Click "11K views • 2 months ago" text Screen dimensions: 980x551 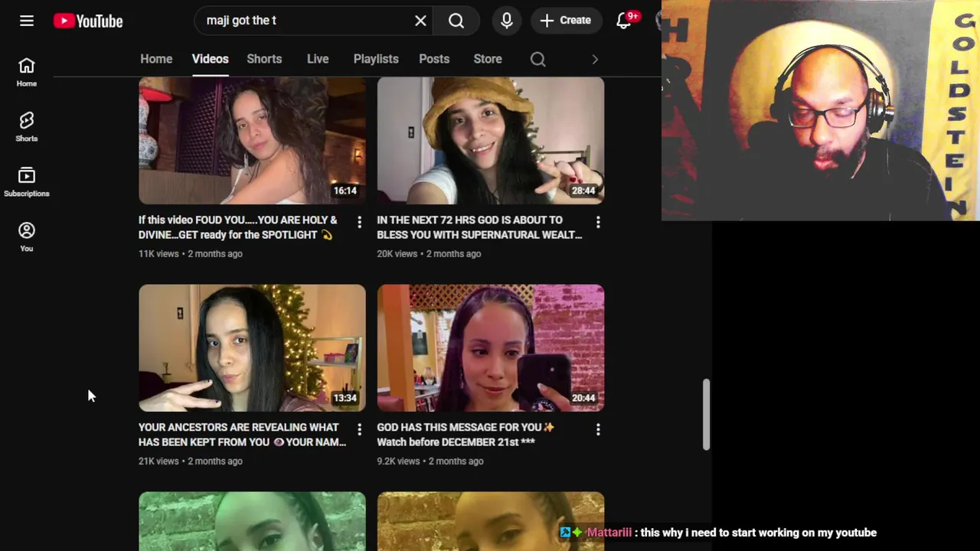click(191, 253)
